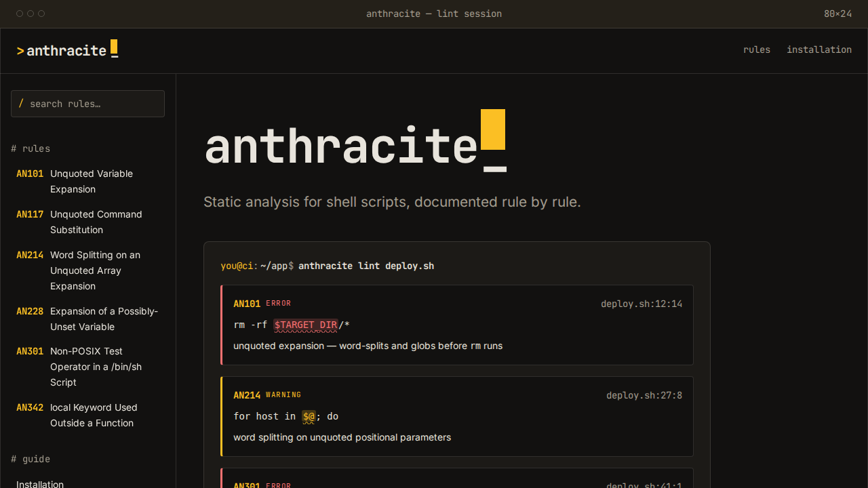Open rule AN342 local Keyword Outside Function
868x488 pixels.
coord(87,415)
